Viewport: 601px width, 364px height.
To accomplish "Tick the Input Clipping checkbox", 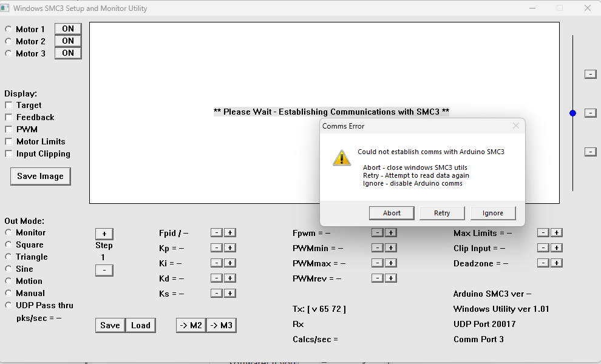I will (x=9, y=153).
